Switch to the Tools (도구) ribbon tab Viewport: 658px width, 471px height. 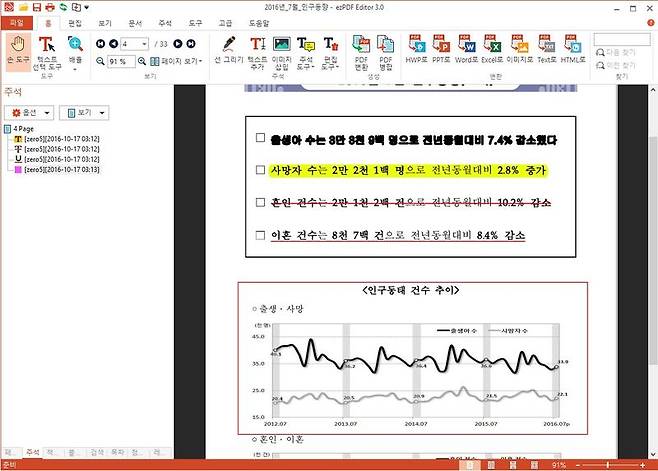tap(195, 23)
